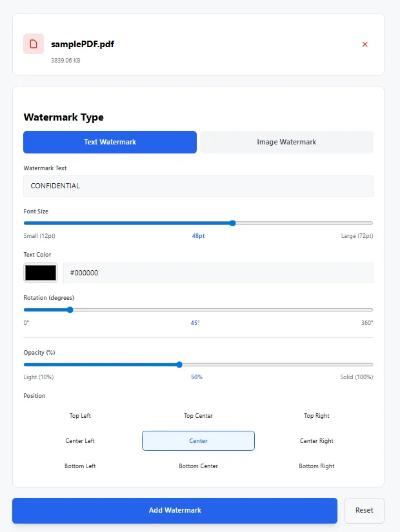Select the Top Center position

point(198,416)
